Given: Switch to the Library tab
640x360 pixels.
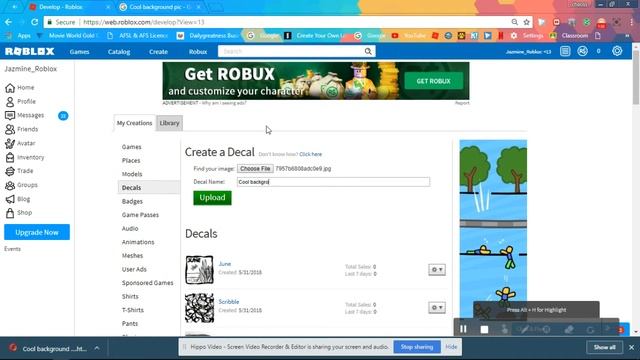Looking at the screenshot, I should (x=169, y=123).
